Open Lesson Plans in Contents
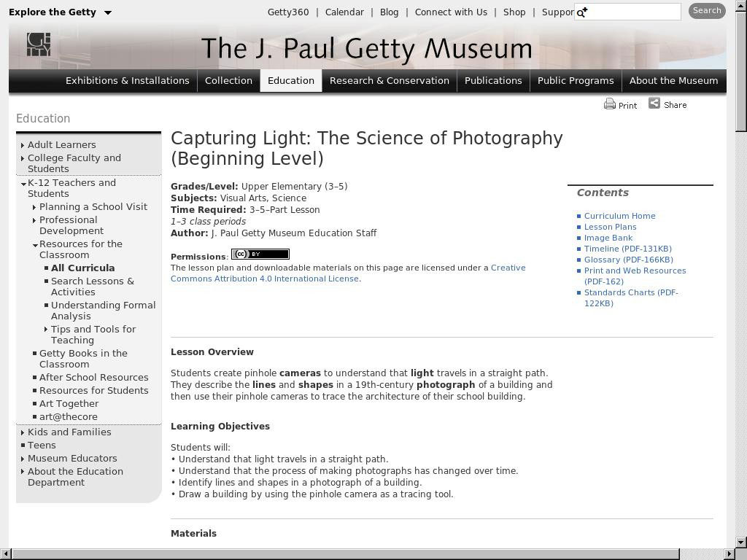This screenshot has height=560, width=747. click(611, 227)
